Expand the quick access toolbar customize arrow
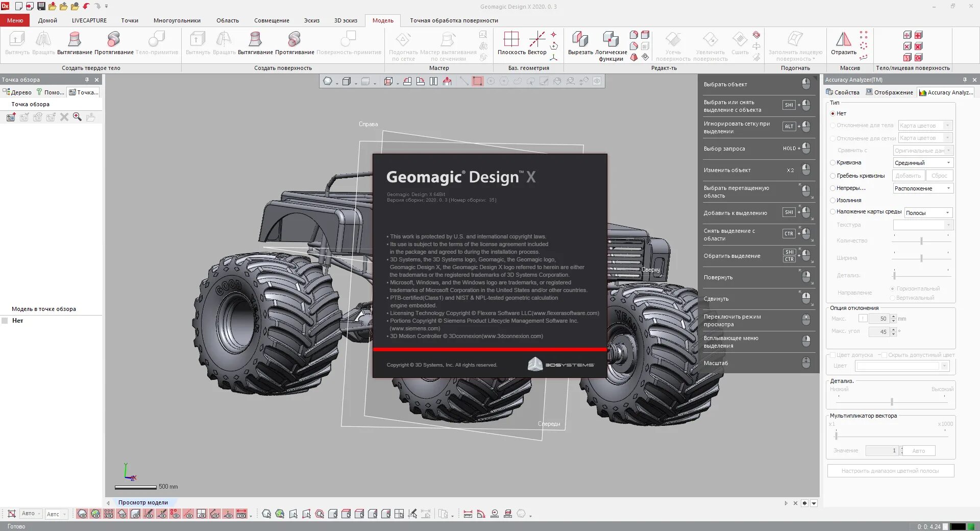The width and height of the screenshot is (980, 531). pos(106,6)
